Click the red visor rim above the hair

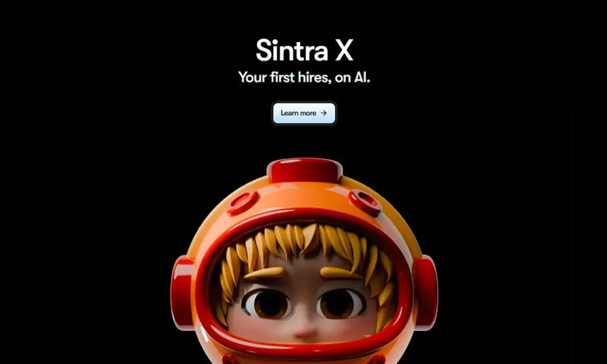coord(304,216)
